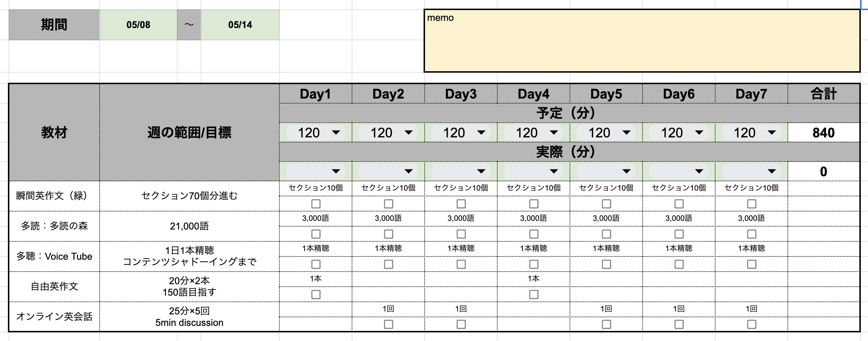Image resolution: width=868 pixels, height=341 pixels.
Task: Tick Day3 checkbox for 多読：多読の森
Action: pyautogui.click(x=461, y=234)
